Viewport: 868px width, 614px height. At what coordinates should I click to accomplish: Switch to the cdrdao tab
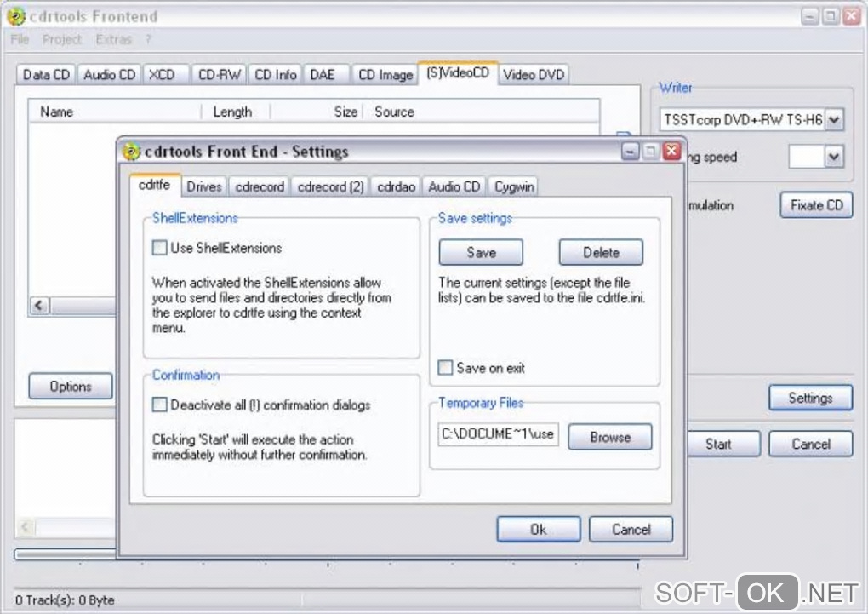pyautogui.click(x=396, y=186)
